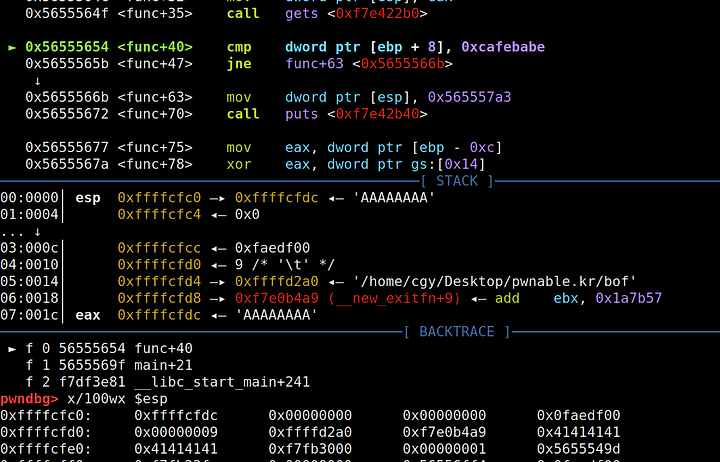This screenshot has height=462, width=720.
Task: Click the 'AAAAAAAA' string in the eax row
Action: [276, 315]
